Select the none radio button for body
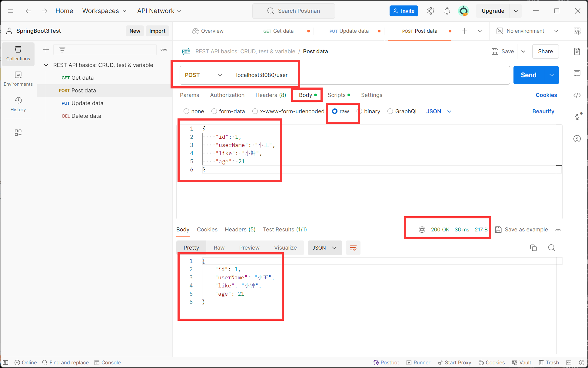The height and width of the screenshot is (368, 588). click(186, 111)
